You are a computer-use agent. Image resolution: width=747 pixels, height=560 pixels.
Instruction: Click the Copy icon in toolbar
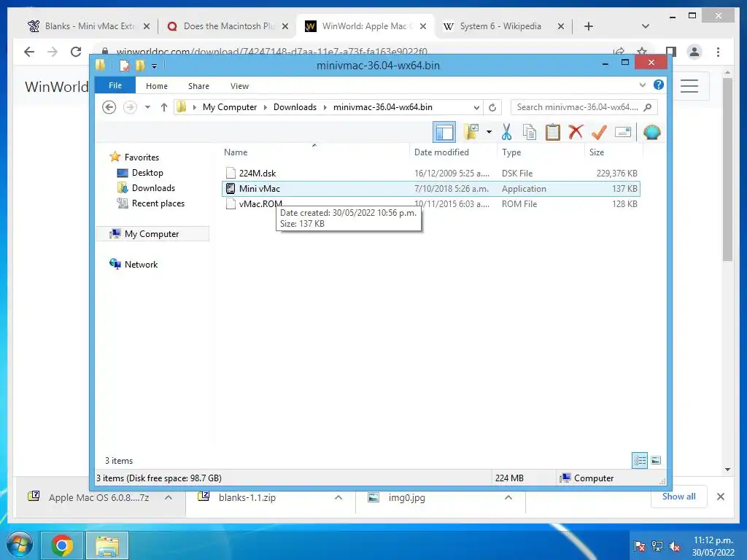pyautogui.click(x=530, y=132)
